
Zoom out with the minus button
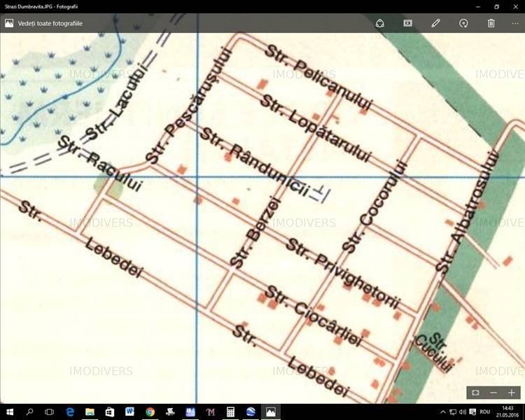click(493, 393)
